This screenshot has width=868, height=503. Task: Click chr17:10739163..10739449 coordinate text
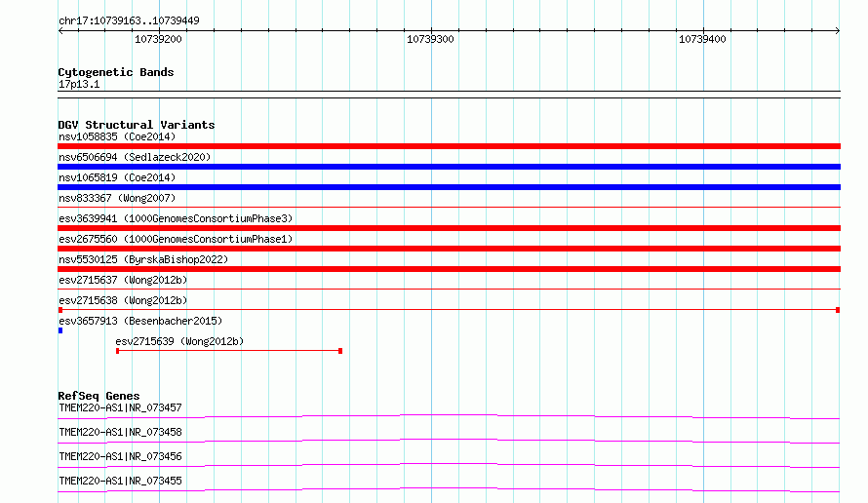click(129, 20)
